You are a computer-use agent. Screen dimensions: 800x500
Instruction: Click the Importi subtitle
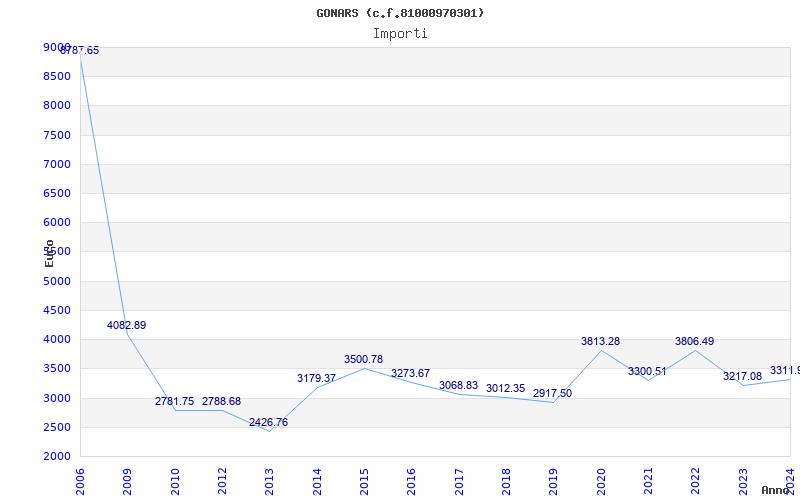[400, 34]
